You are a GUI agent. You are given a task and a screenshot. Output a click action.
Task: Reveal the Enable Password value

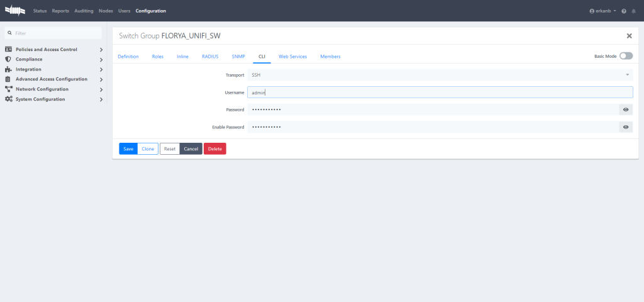[626, 127]
